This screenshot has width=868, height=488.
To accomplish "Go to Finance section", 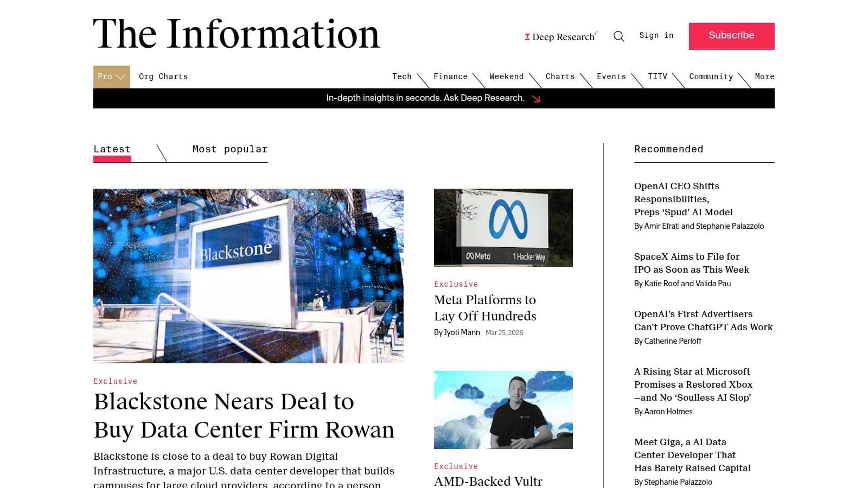I will click(450, 76).
